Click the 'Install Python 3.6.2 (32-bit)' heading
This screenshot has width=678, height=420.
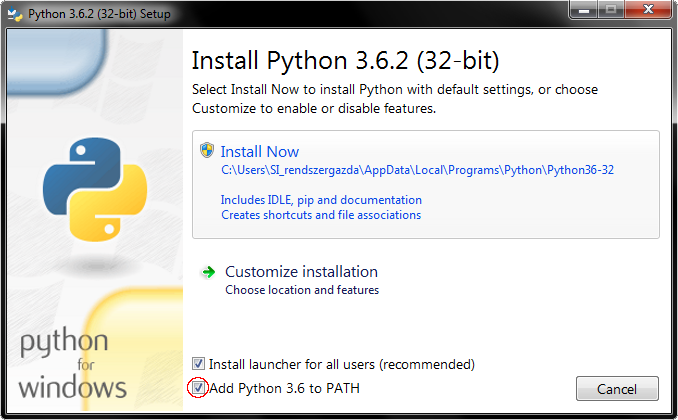(345, 61)
